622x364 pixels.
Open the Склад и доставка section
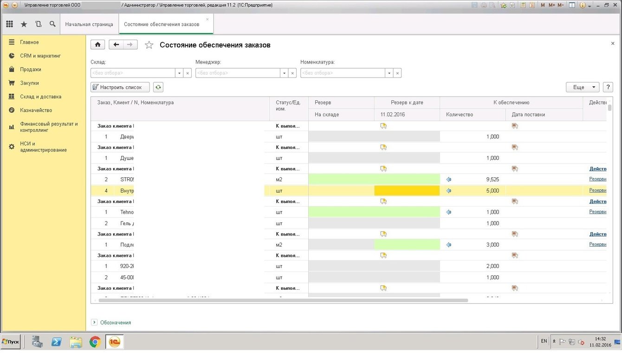pyautogui.click(x=40, y=97)
